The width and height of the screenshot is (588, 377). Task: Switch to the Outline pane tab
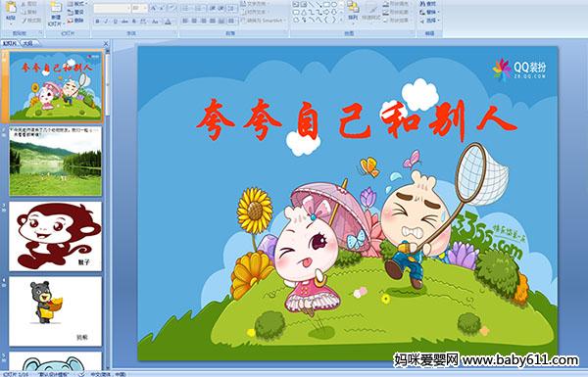pos(28,43)
